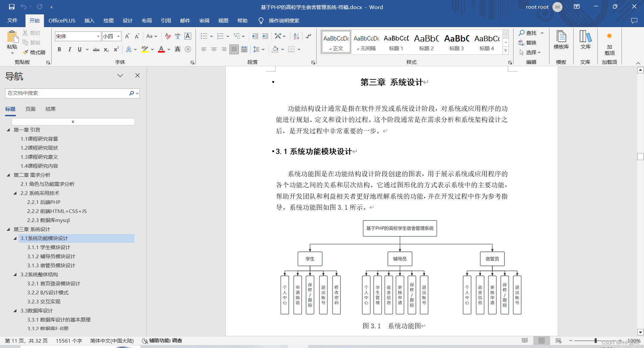The width and height of the screenshot is (644, 348).
Task: Apply the 无间隔 no spacing style
Action: 366,42
